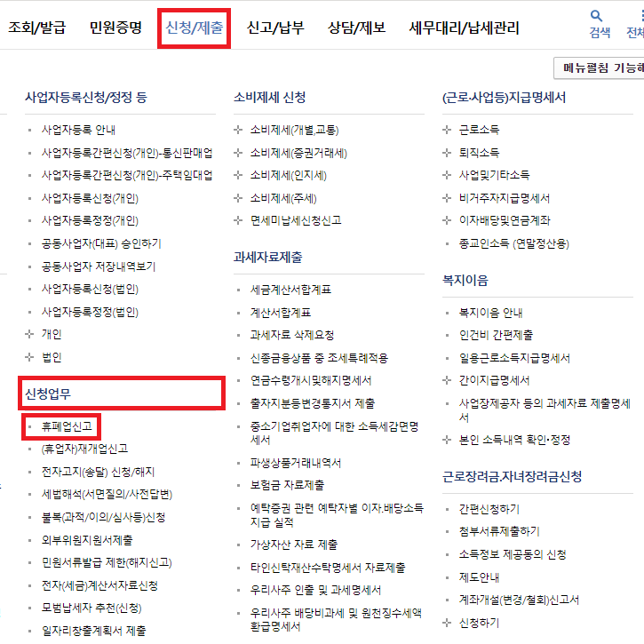Screen dimensions: 644x644
Task: Open 소득정보 제공동의 신청
Action: click(x=513, y=555)
